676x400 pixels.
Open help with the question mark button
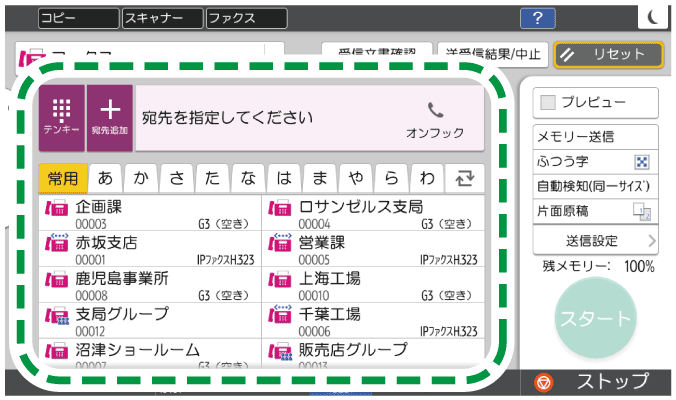(x=538, y=18)
